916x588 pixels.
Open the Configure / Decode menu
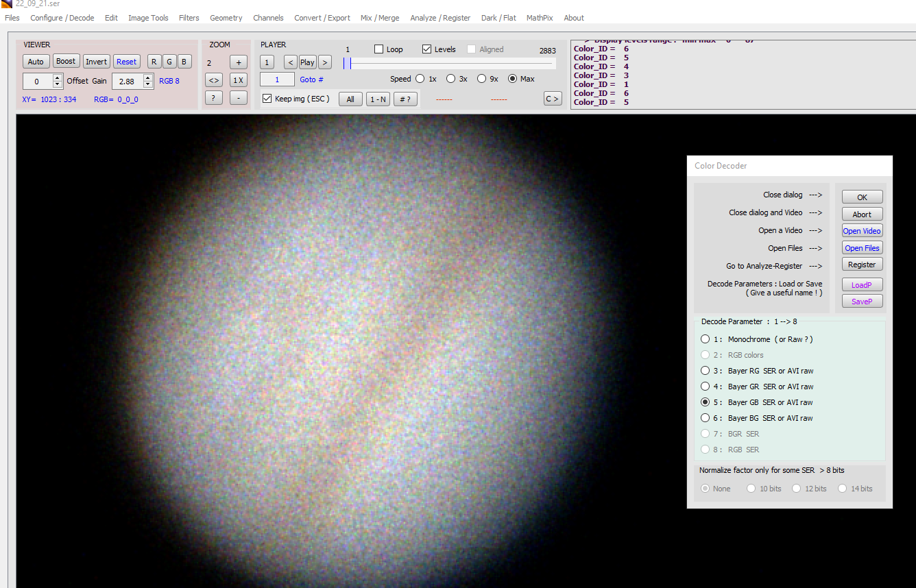[62, 18]
